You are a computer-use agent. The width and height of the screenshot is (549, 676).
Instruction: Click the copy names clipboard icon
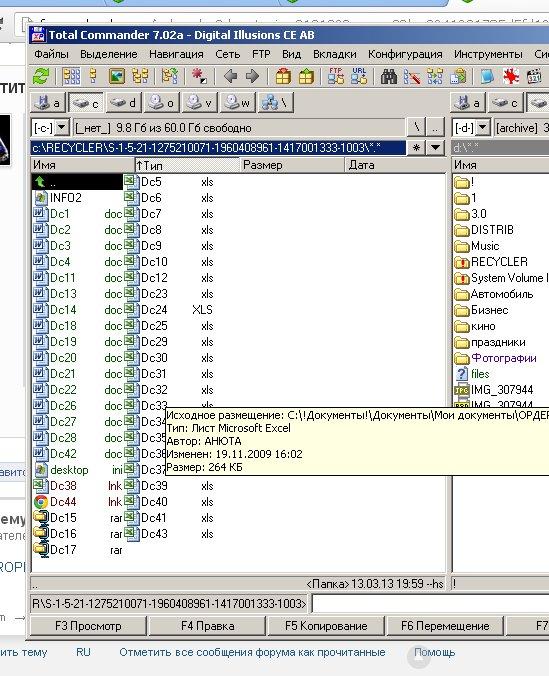[458, 77]
